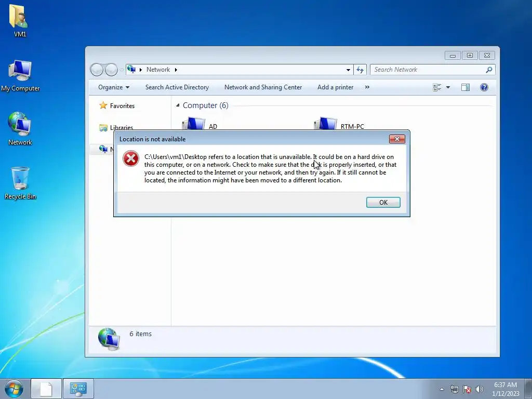This screenshot has height=399, width=532.
Task: Open the address bar previous locations dropdown
Action: [x=348, y=70]
